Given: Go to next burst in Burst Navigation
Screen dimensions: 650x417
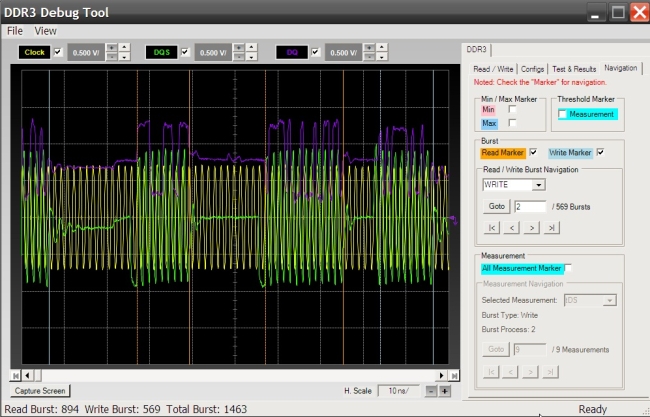Looking at the screenshot, I should pos(531,228).
